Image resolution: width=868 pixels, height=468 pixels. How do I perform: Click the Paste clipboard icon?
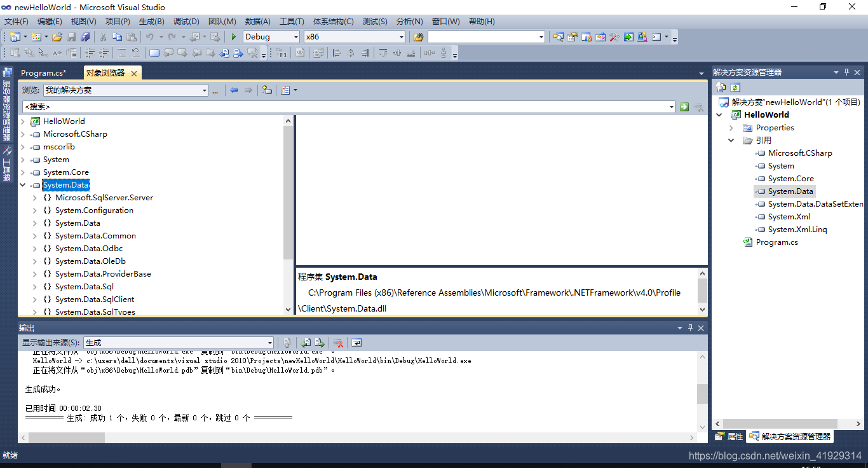[132, 37]
